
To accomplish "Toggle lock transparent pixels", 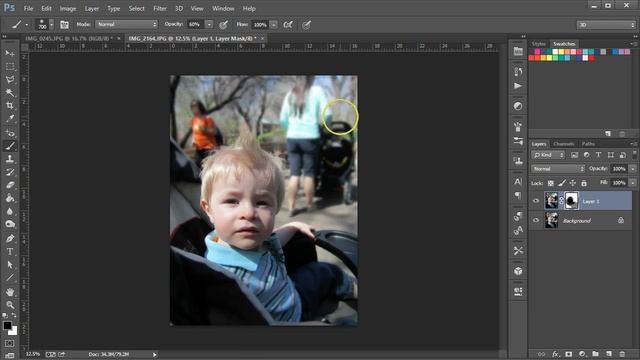I will point(551,183).
